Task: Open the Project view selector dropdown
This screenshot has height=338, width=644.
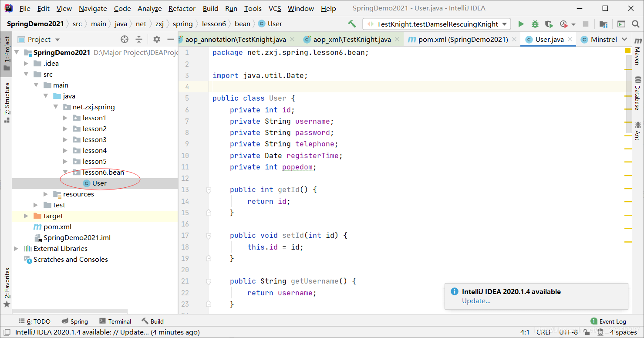Action: [x=39, y=39]
